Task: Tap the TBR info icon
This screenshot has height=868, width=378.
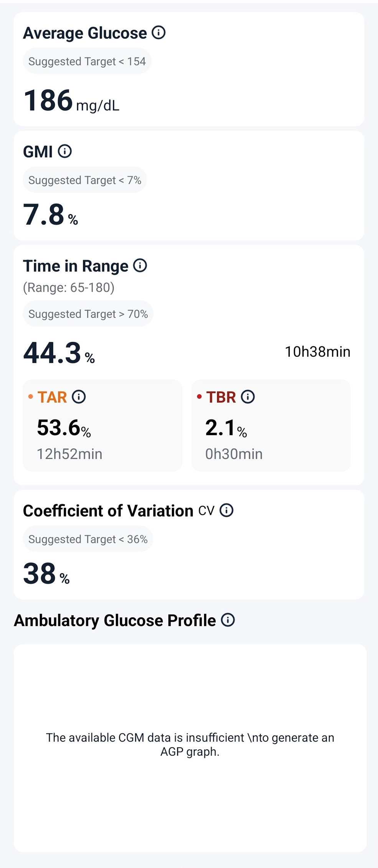Action: [248, 397]
